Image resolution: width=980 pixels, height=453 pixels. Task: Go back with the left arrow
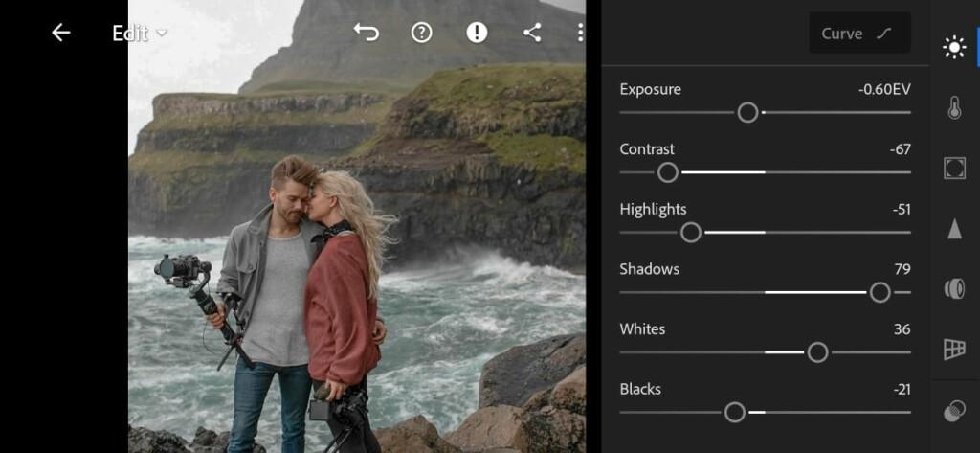[x=60, y=33]
